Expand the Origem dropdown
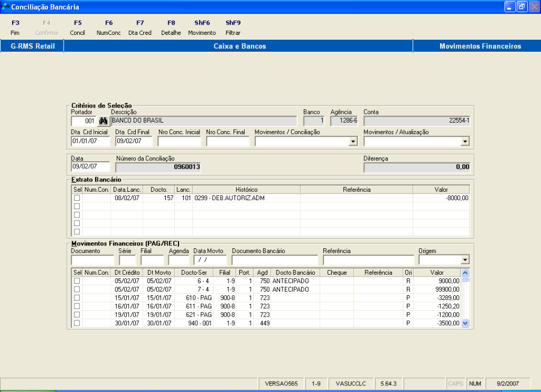Viewport: 541px width, 392px height. pyautogui.click(x=465, y=260)
